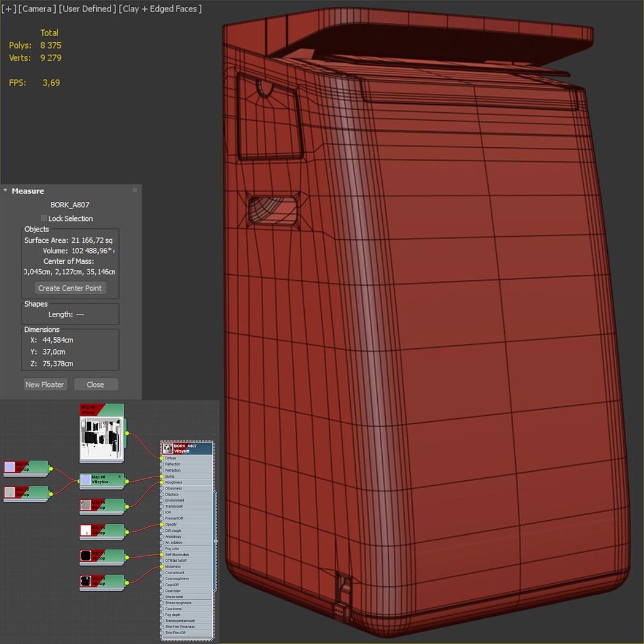Viewport: 644px width, 644px height.
Task: Click the Volume value 102 488,96
Action: click(x=90, y=250)
